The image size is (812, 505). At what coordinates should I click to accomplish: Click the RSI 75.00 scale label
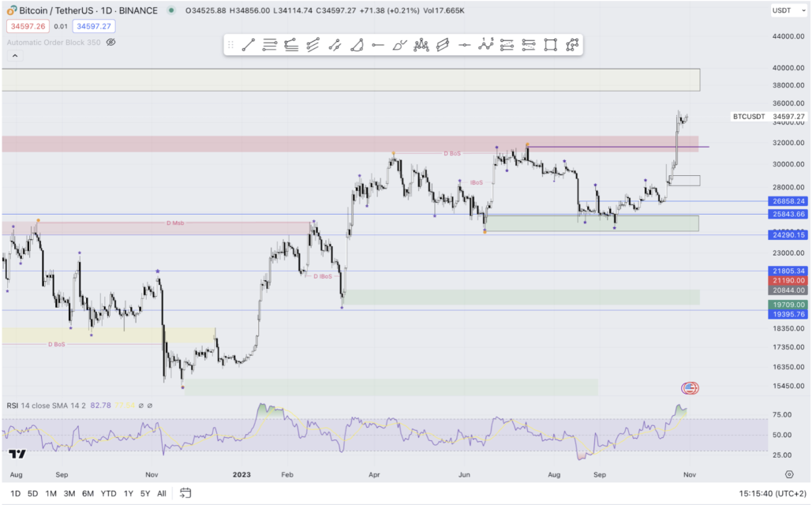pos(782,414)
